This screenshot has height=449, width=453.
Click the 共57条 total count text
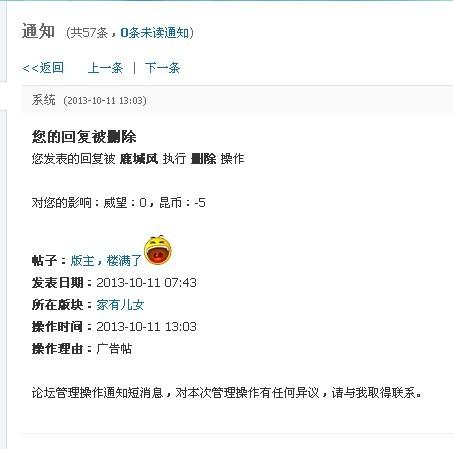pyautogui.click(x=87, y=33)
